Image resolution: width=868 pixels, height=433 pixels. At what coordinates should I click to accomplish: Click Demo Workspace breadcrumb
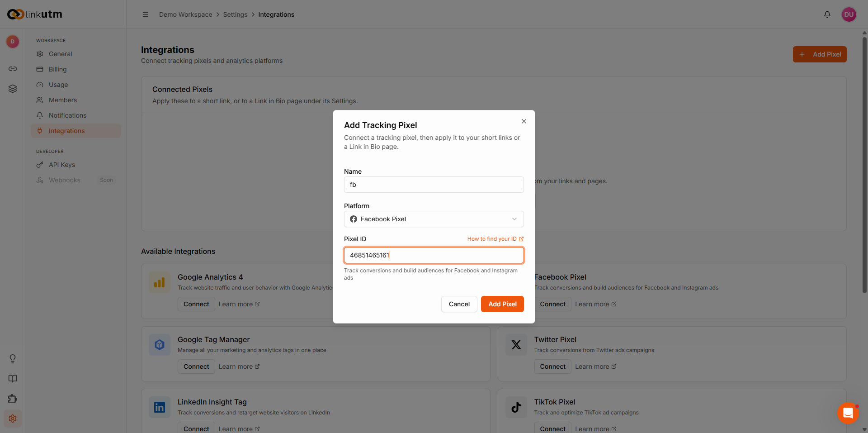point(185,14)
